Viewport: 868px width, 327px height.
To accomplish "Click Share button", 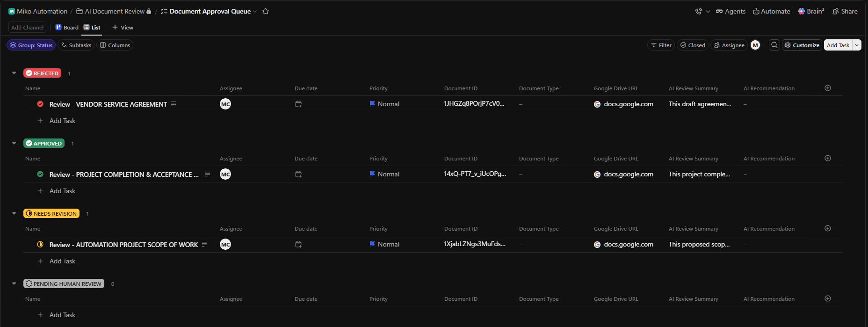I will 845,11.
